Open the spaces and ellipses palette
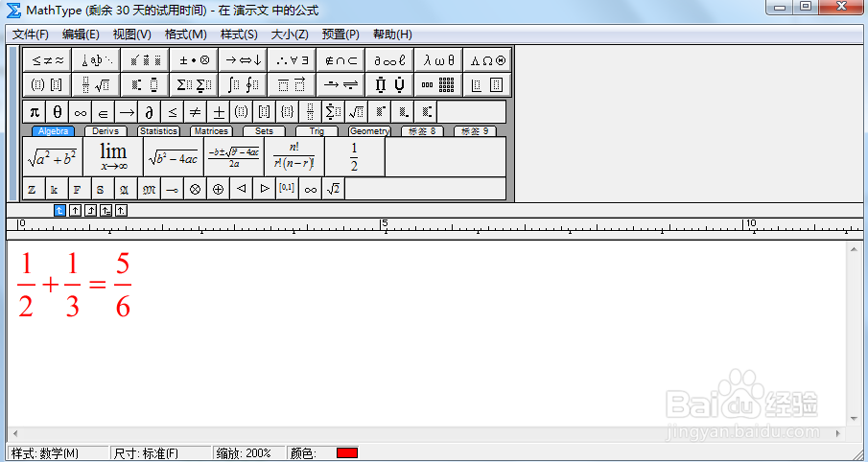868x462 pixels. pyautogui.click(x=96, y=60)
